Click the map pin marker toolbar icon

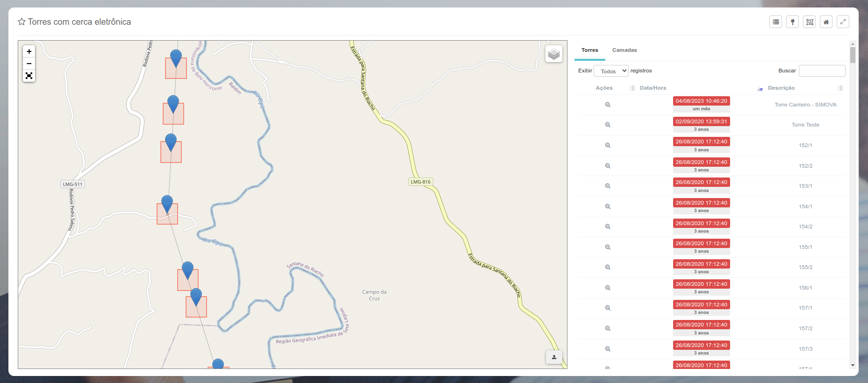coord(792,22)
